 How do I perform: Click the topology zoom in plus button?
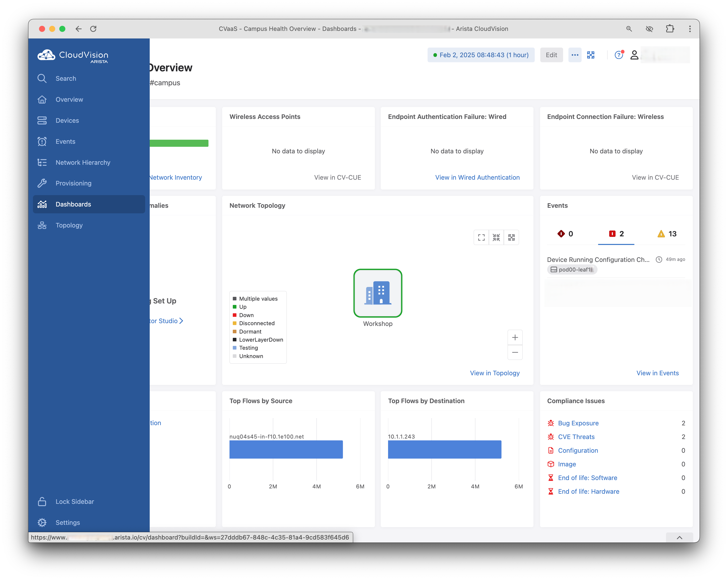[x=515, y=337]
